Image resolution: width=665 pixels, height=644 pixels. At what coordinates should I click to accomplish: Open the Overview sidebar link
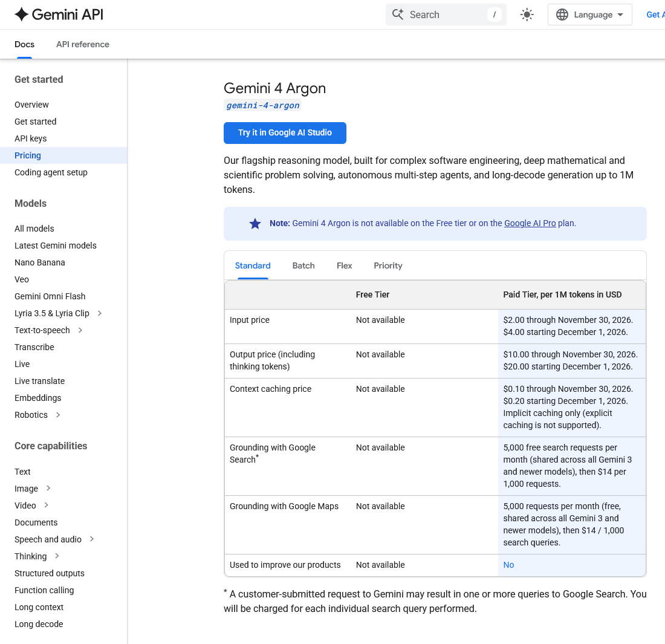pos(31,105)
